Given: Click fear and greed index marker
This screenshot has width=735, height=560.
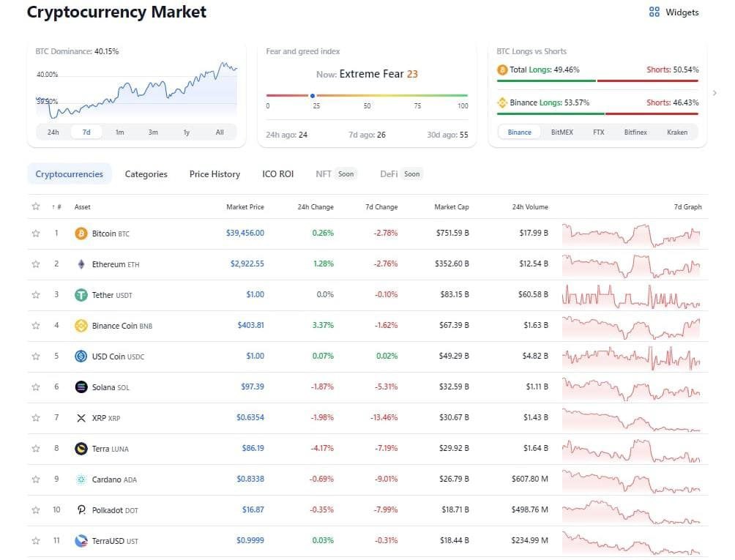Looking at the screenshot, I should coord(312,96).
